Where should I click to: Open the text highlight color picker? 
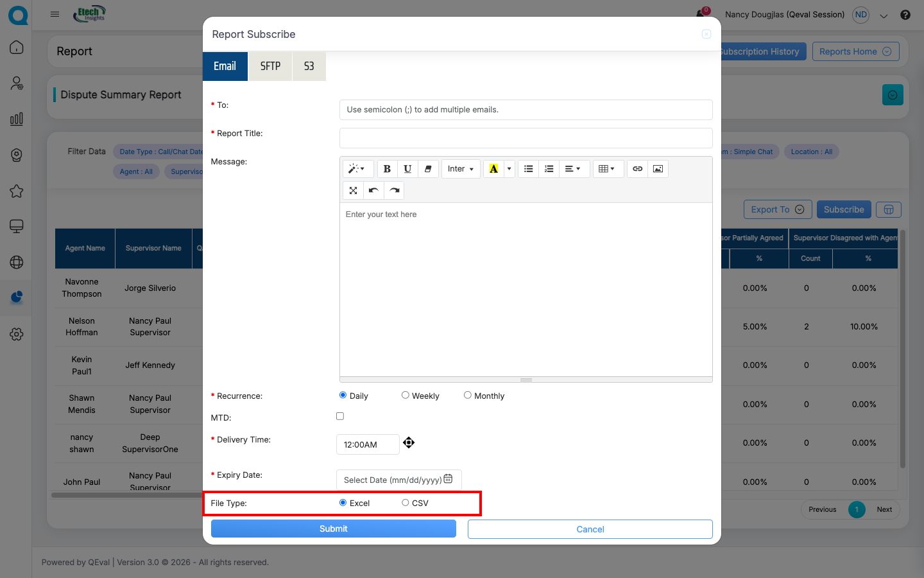pyautogui.click(x=509, y=168)
